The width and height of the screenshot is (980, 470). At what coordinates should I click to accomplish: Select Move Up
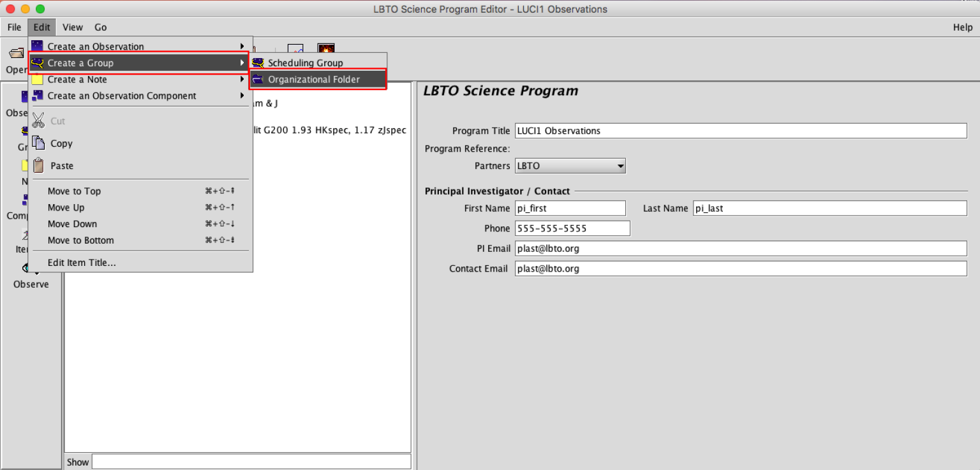tap(140, 208)
